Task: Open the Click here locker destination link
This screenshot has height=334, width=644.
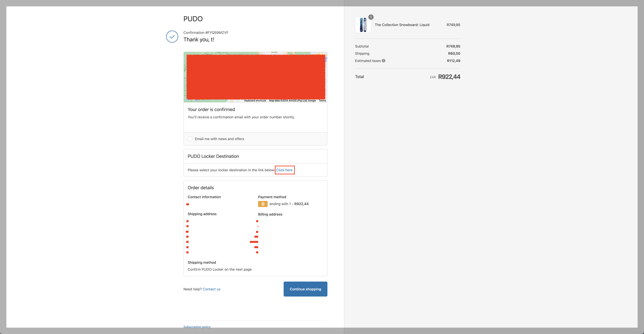Action: tap(284, 170)
